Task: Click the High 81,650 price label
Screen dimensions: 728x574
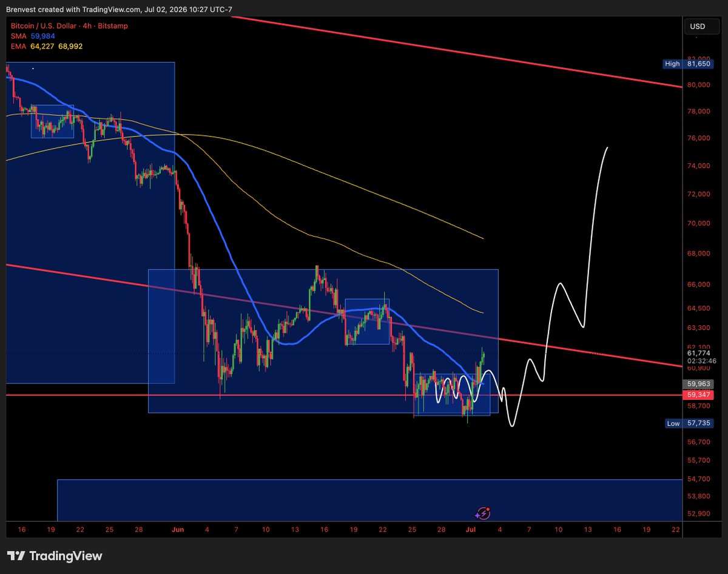Action: click(x=688, y=63)
